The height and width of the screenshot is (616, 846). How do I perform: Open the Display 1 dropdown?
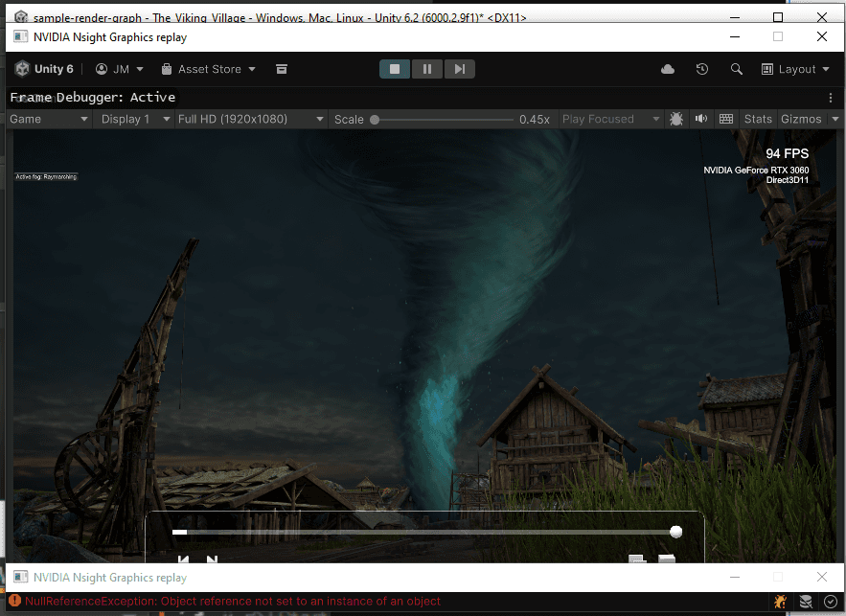(135, 119)
